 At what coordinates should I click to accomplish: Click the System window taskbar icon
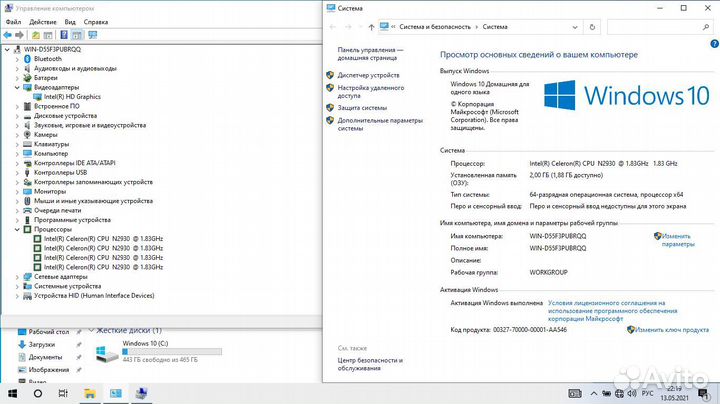pos(116,393)
